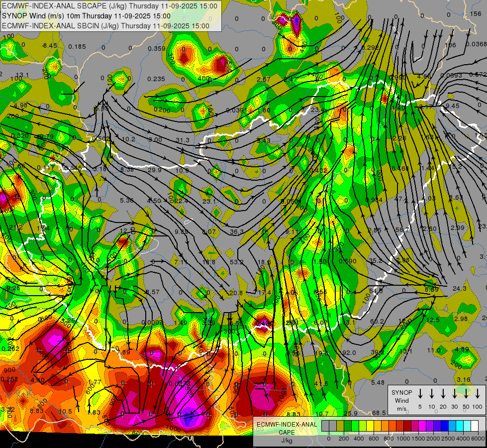Click the J/kg unit label in legend
This screenshot has height=448, width=487.
(287, 441)
